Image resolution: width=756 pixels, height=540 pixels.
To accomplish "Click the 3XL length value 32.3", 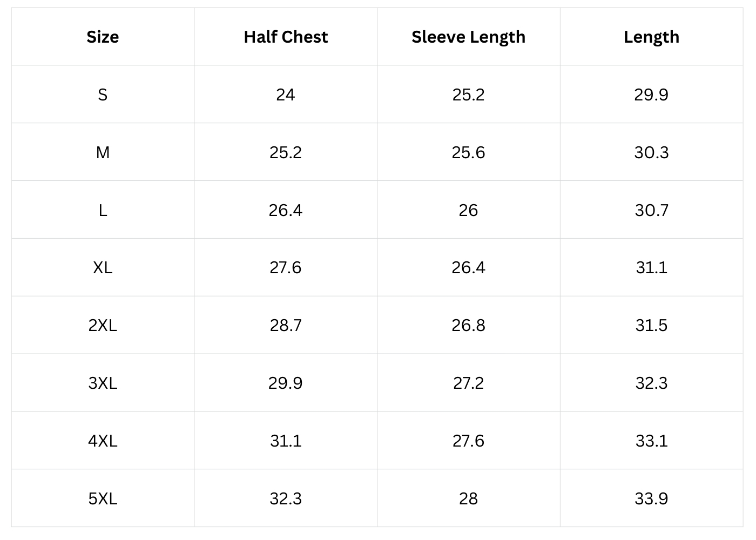I will click(x=651, y=383).
